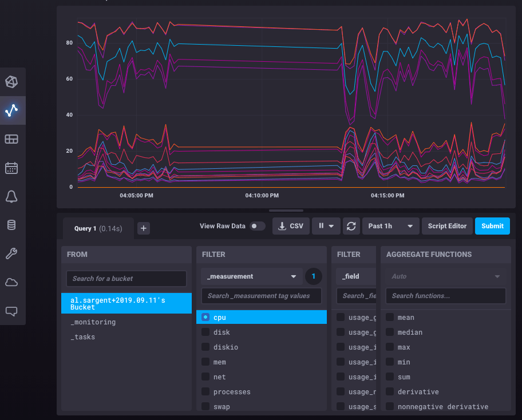Viewport: 522px width, 420px height.
Task: Submit the query
Action: coord(492,225)
